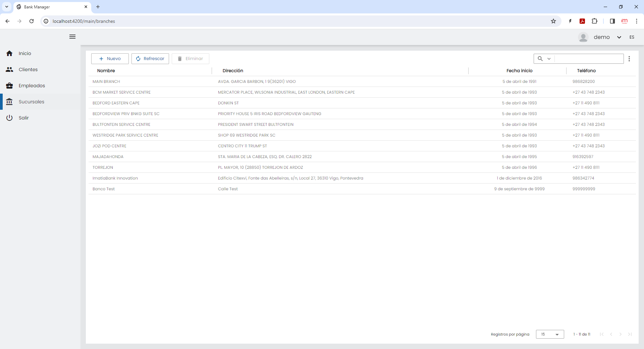The image size is (644, 349).
Task: Click the Inicio home icon
Action: (x=9, y=53)
